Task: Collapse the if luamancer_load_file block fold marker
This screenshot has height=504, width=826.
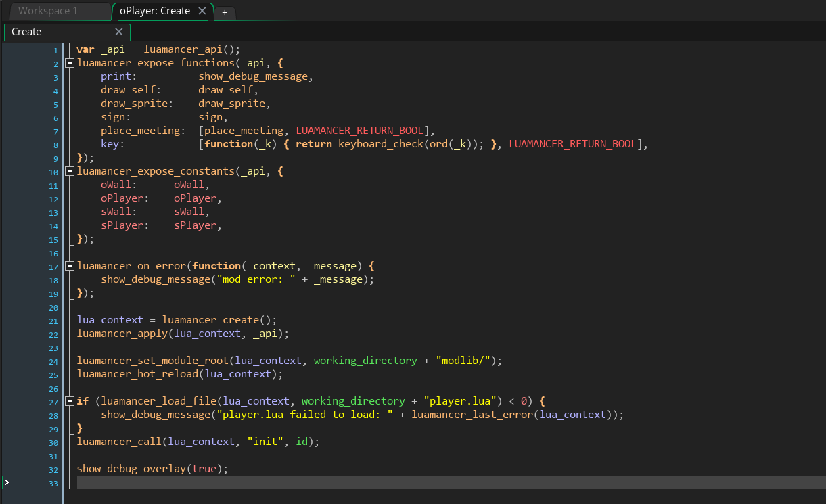Action: coord(69,401)
